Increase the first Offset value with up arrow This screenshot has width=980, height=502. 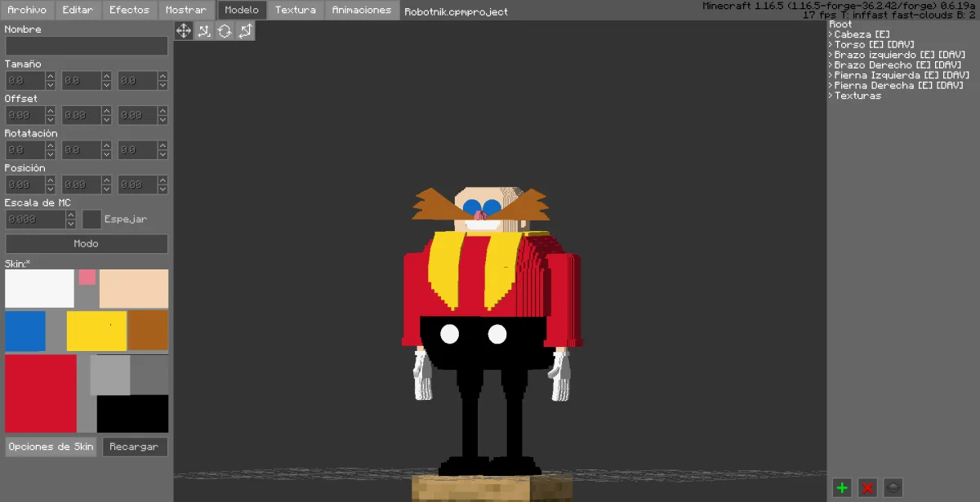coord(50,111)
